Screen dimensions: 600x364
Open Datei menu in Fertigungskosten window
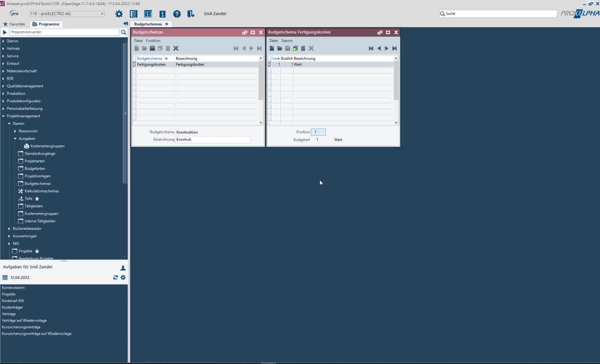pyautogui.click(x=274, y=40)
